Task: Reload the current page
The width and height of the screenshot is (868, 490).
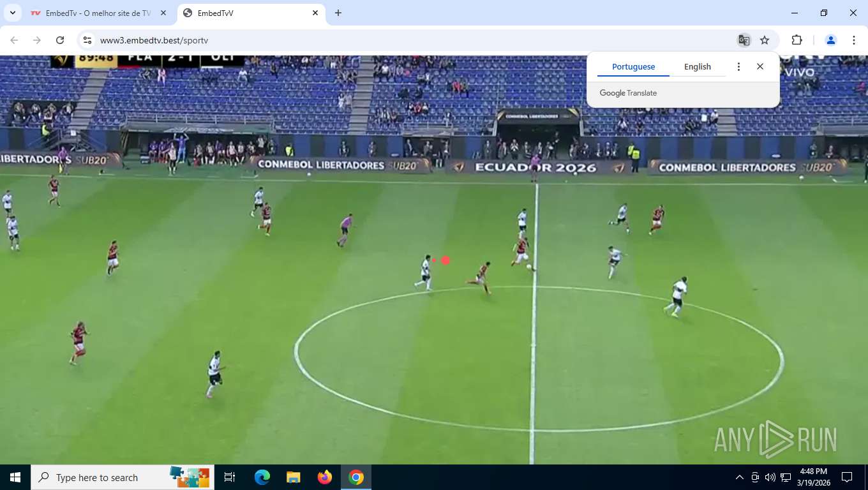Action: pyautogui.click(x=60, y=40)
